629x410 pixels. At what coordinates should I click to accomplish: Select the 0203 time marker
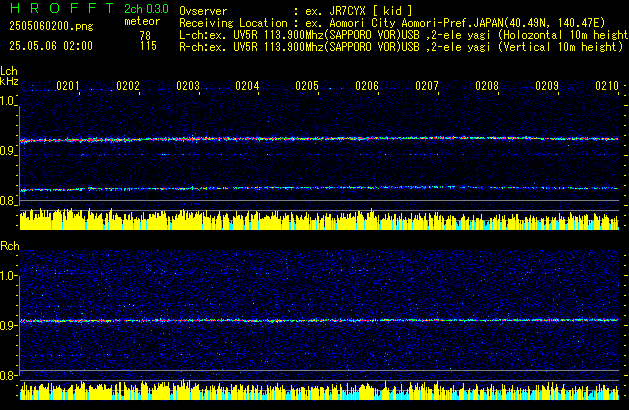click(188, 86)
